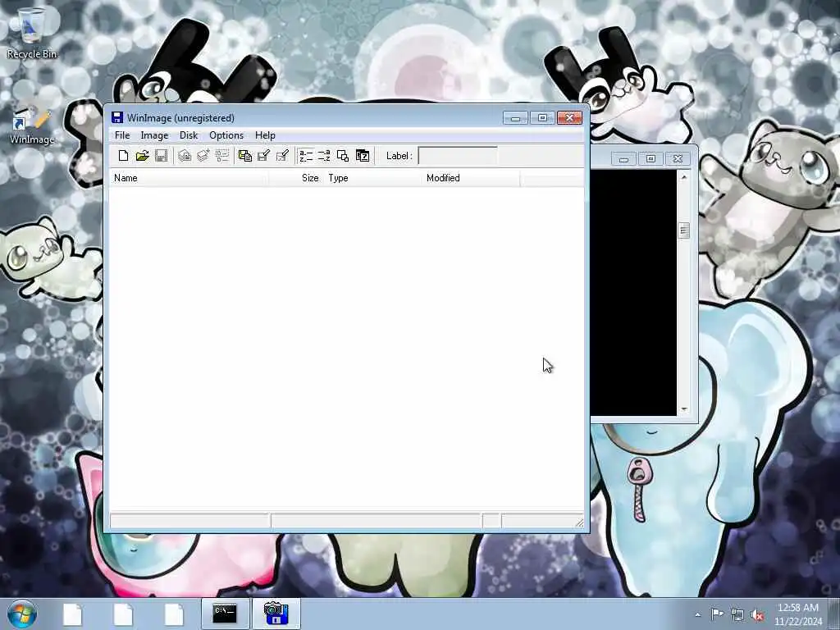Screen dimensions: 840x630
Task: Click the WinImage taskbar button
Action: coord(276,614)
